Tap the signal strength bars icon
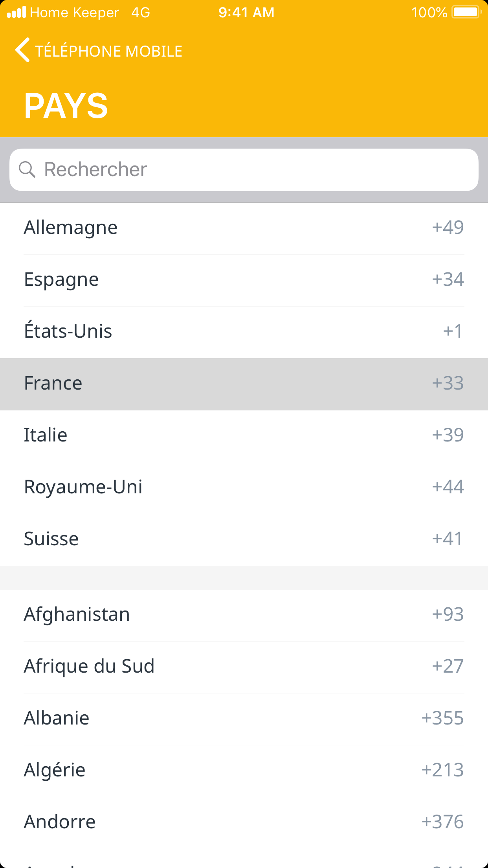488x868 pixels. click(x=17, y=12)
